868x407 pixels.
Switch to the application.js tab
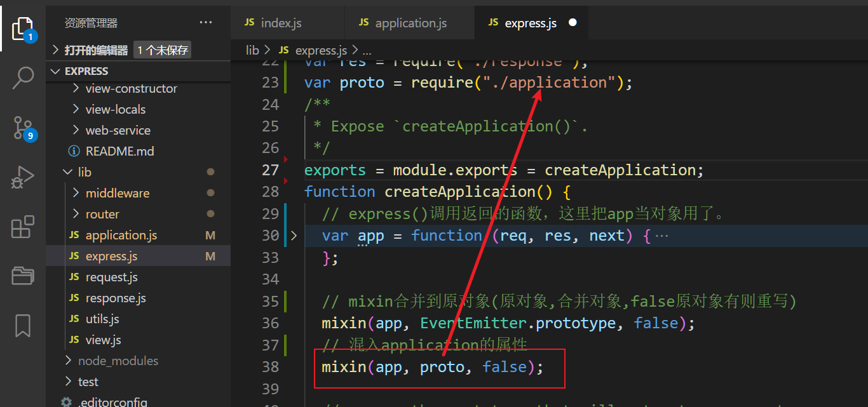tap(410, 23)
